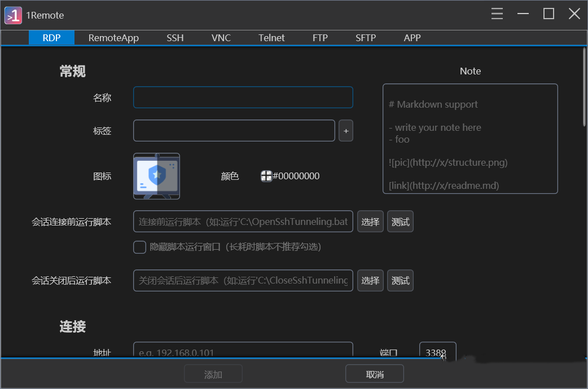Viewport: 588px width, 389px height.
Task: Maximize the 1Remote window
Action: point(548,14)
